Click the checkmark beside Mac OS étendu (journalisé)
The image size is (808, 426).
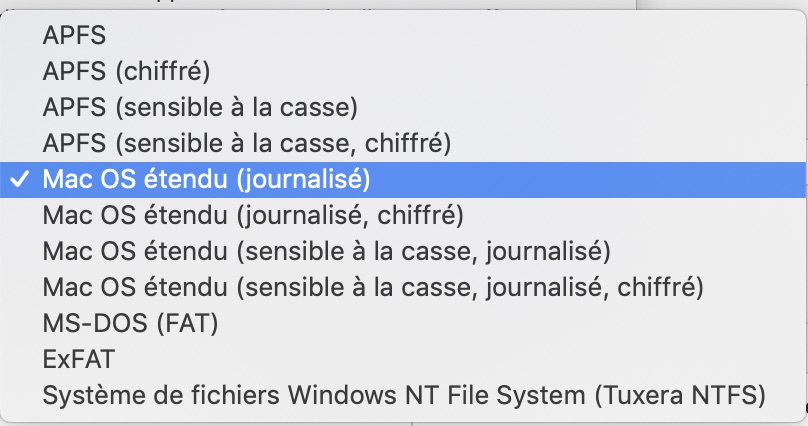click(x=19, y=179)
